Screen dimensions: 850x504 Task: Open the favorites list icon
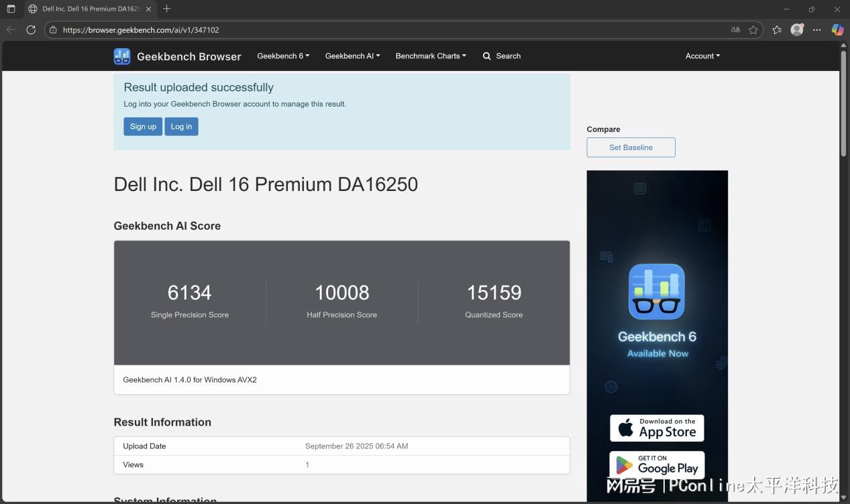pyautogui.click(x=777, y=29)
